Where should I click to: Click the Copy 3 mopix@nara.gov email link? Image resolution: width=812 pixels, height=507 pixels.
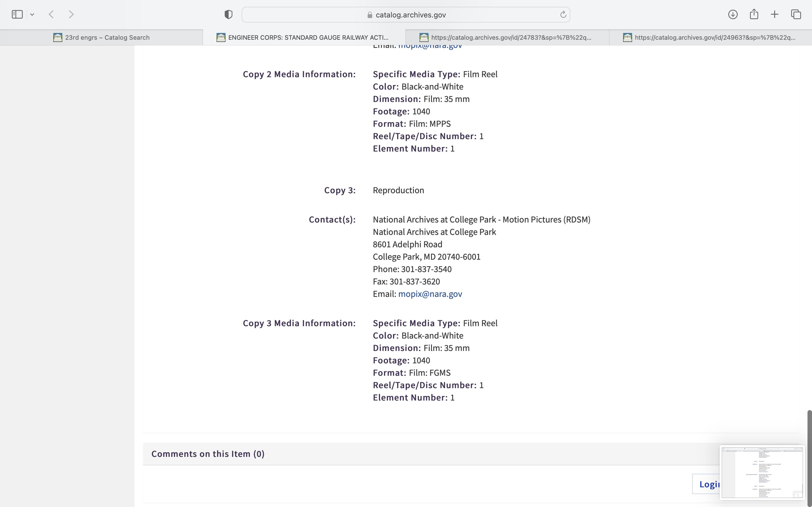point(430,294)
